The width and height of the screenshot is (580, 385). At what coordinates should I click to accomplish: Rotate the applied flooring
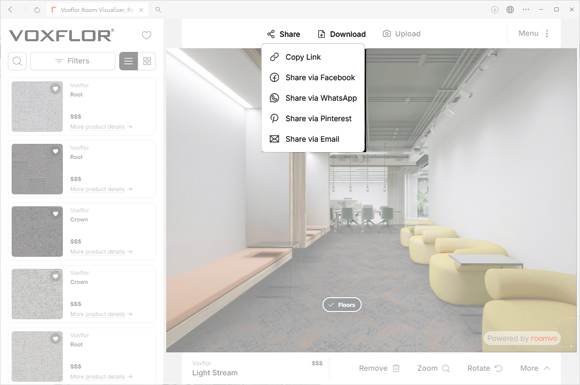point(485,368)
